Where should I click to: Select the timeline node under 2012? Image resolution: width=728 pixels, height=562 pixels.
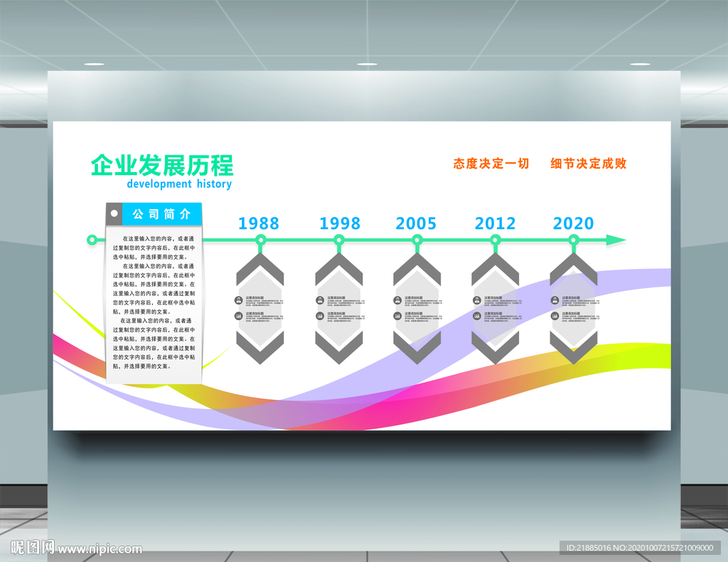(x=496, y=240)
